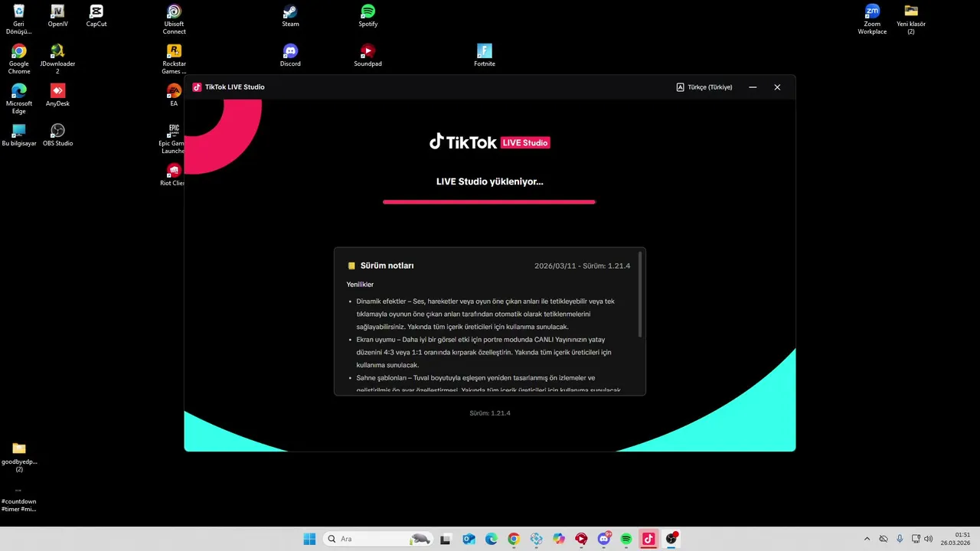Image resolution: width=980 pixels, height=551 pixels.
Task: Open Spotify from the taskbar
Action: (x=626, y=539)
